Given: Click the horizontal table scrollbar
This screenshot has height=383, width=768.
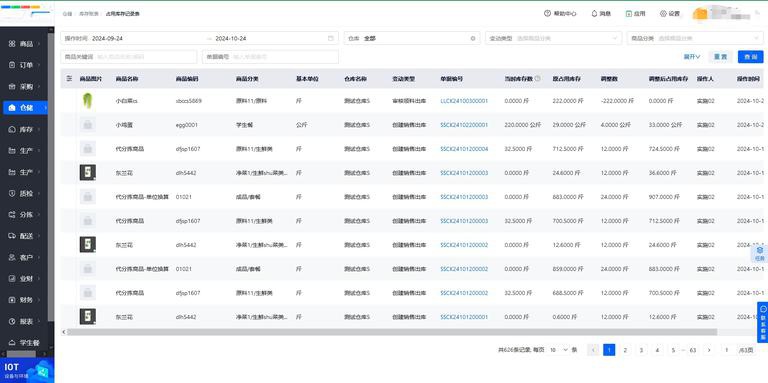Looking at the screenshot, I should click(x=392, y=332).
